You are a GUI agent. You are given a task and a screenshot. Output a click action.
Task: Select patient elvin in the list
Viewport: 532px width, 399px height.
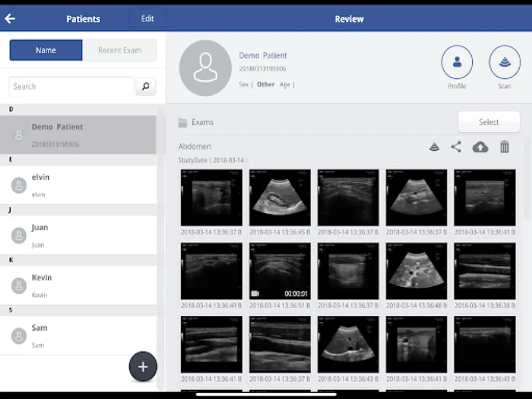click(78, 185)
